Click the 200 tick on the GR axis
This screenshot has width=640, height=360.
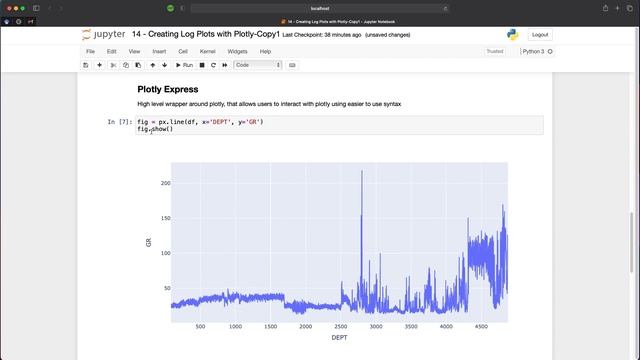[x=165, y=183]
